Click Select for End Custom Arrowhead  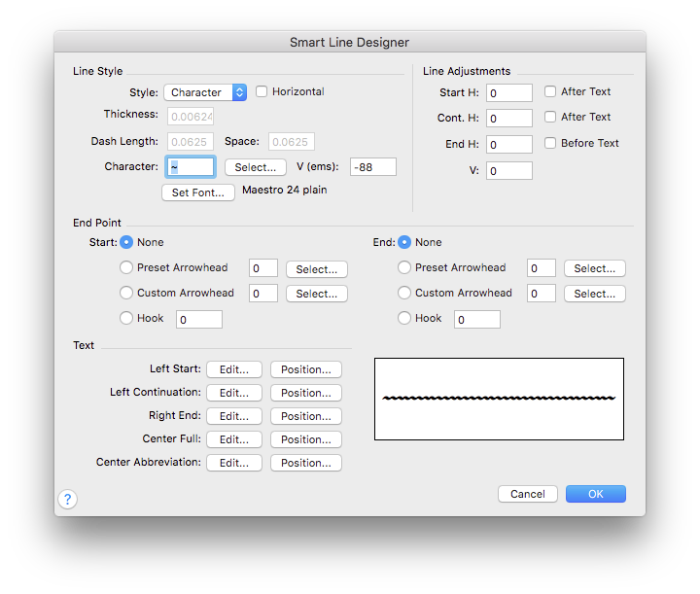click(x=595, y=294)
